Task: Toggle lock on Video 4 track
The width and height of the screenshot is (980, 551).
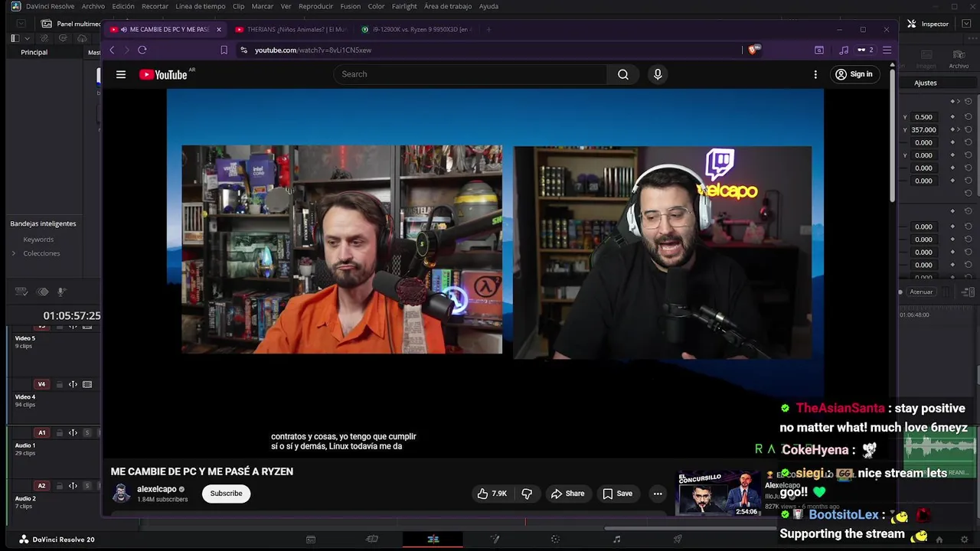Action: [59, 384]
